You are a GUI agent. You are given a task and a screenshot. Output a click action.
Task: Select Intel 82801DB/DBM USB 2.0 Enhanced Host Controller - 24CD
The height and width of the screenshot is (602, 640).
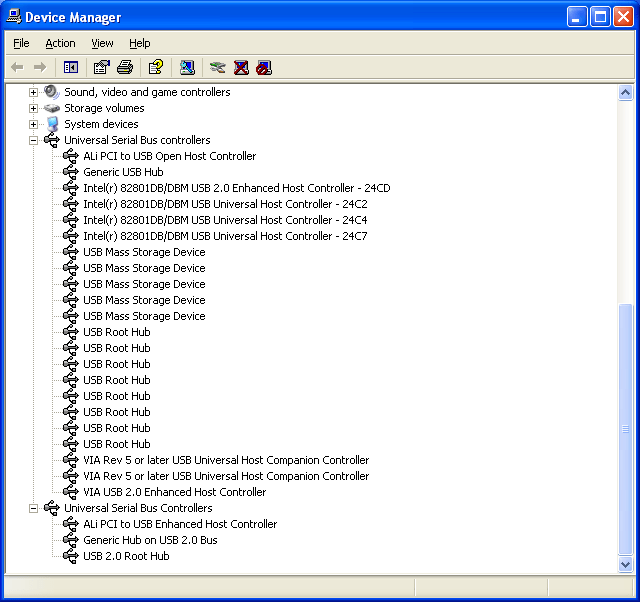[x=237, y=188]
